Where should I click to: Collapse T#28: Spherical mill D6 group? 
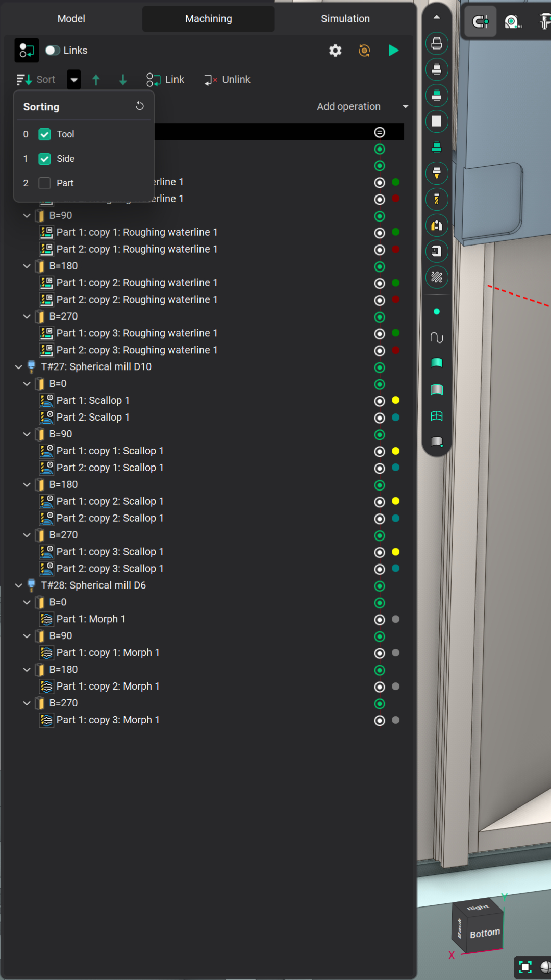19,585
